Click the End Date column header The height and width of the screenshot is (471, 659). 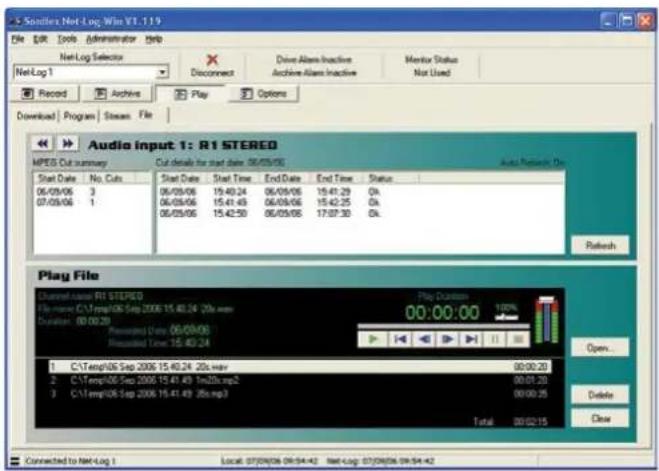tap(284, 178)
